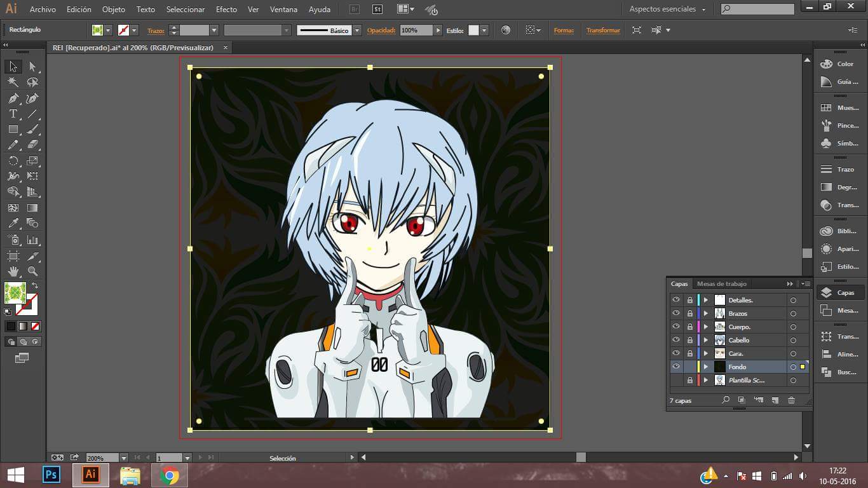Toggle visibility of the Cuerpo. layer

[x=676, y=327]
